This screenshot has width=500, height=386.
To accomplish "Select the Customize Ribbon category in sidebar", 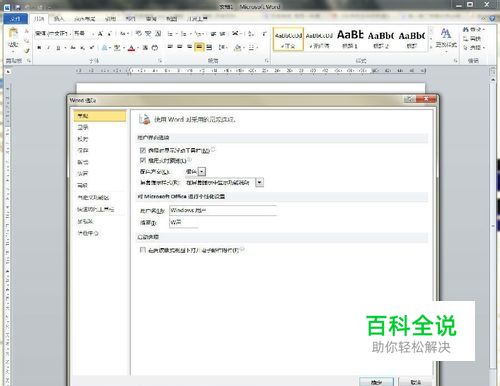I will pos(100,197).
